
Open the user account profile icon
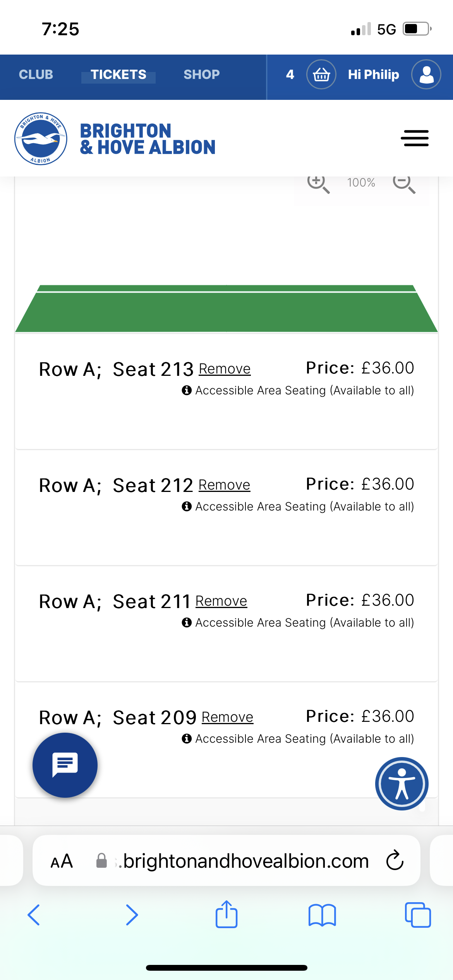(x=426, y=74)
